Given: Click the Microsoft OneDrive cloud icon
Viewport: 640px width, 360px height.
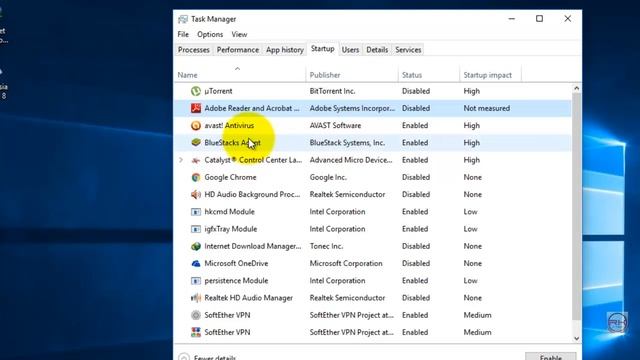Looking at the screenshot, I should pos(196,263).
